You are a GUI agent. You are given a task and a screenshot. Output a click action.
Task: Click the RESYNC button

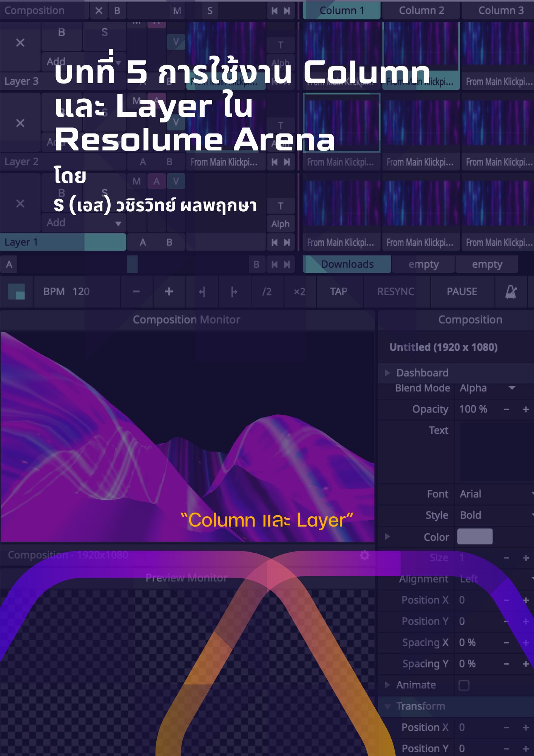396,291
